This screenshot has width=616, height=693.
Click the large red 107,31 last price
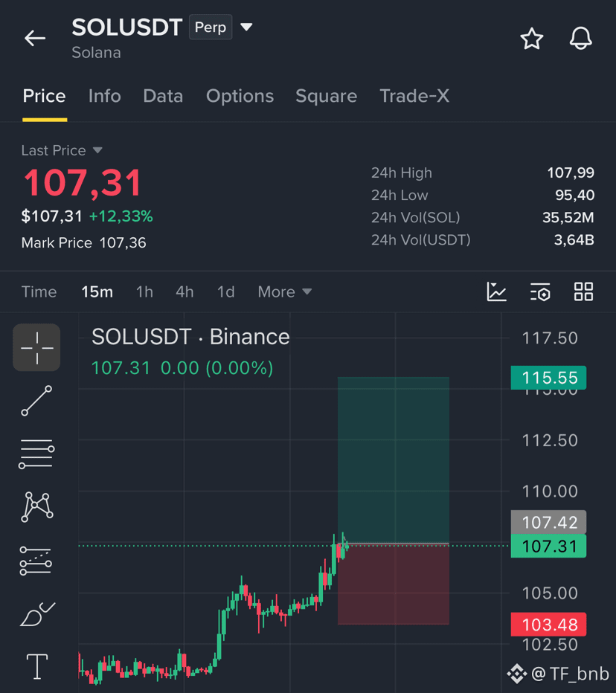[x=83, y=182]
